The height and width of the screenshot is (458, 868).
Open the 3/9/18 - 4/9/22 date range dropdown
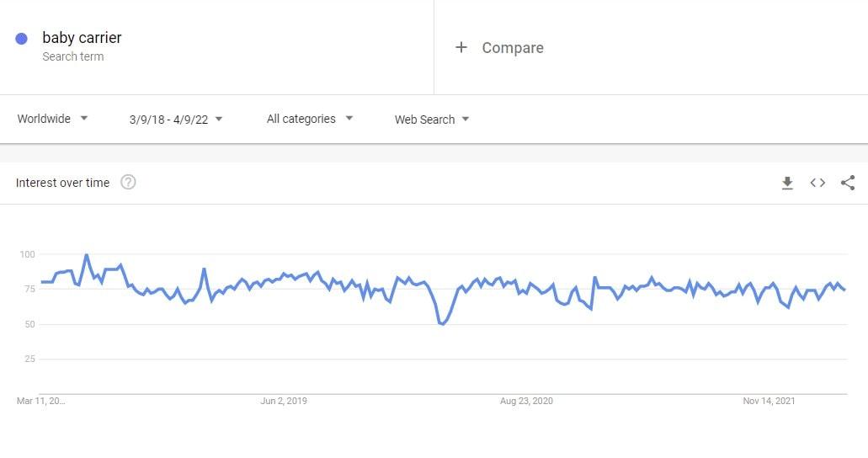[175, 119]
